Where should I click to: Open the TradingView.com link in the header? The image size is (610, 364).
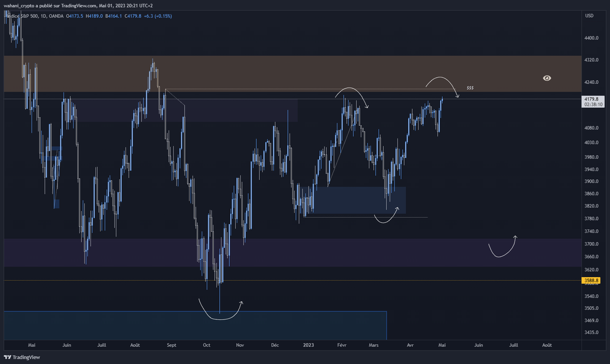click(x=78, y=6)
